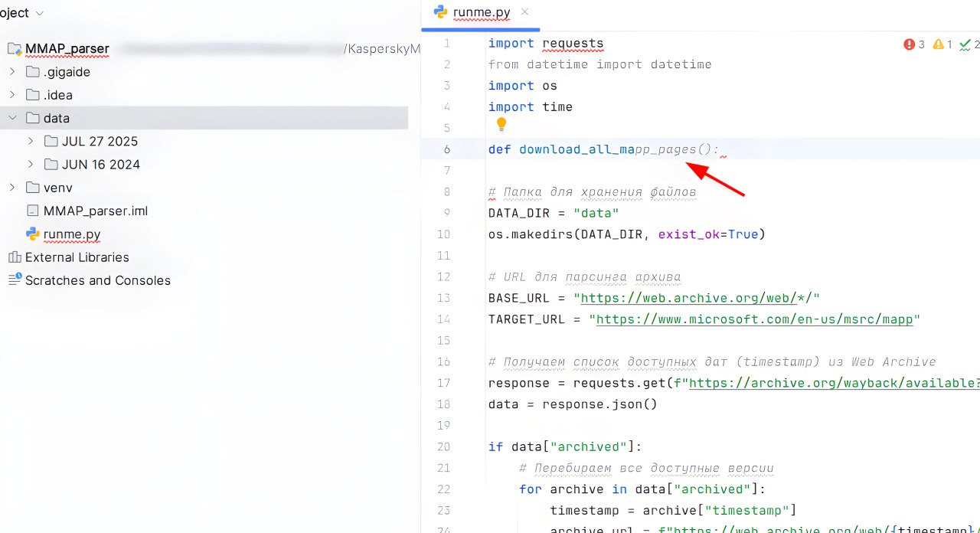
Task: Click the red error count indicator
Action: 910,44
